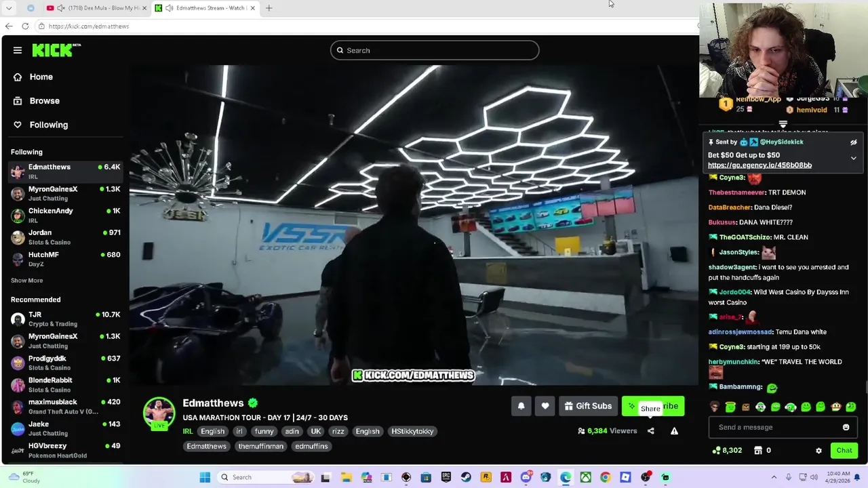Screen dimensions: 868x488
Task: Click shadow3agent username in chat
Action: 732,267
